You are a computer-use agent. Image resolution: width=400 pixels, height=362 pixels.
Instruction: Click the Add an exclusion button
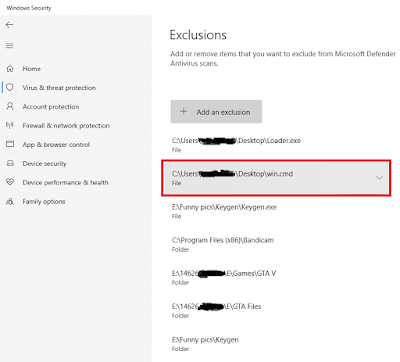point(216,112)
